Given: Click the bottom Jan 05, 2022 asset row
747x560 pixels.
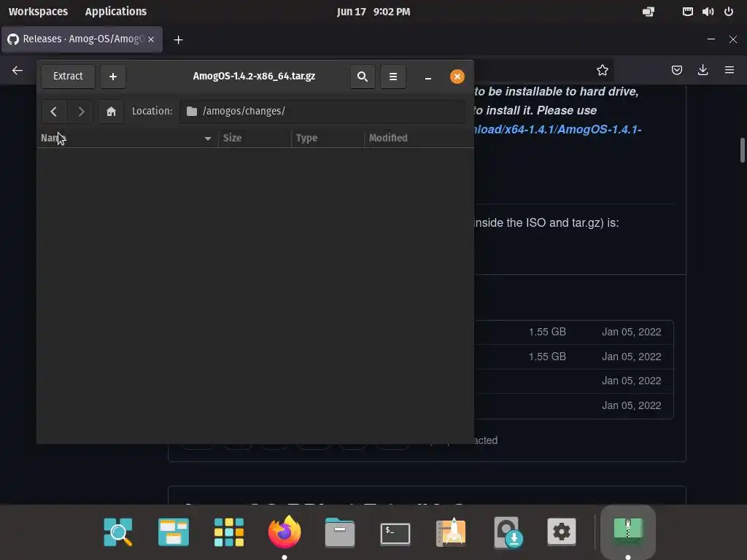Looking at the screenshot, I should point(573,405).
